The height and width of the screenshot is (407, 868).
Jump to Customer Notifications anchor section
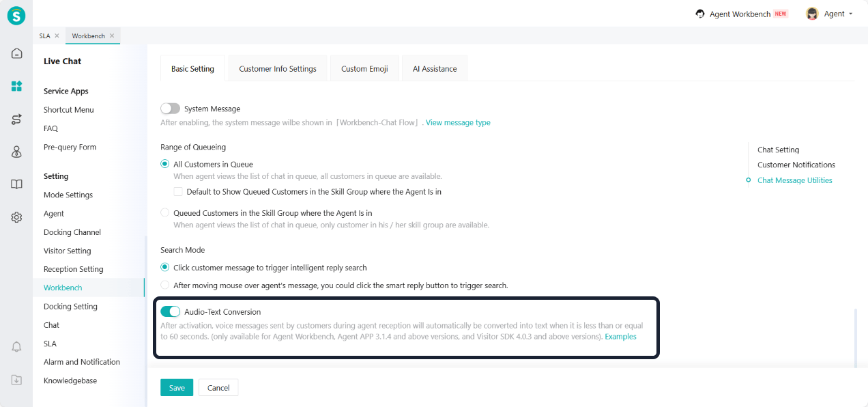point(796,165)
